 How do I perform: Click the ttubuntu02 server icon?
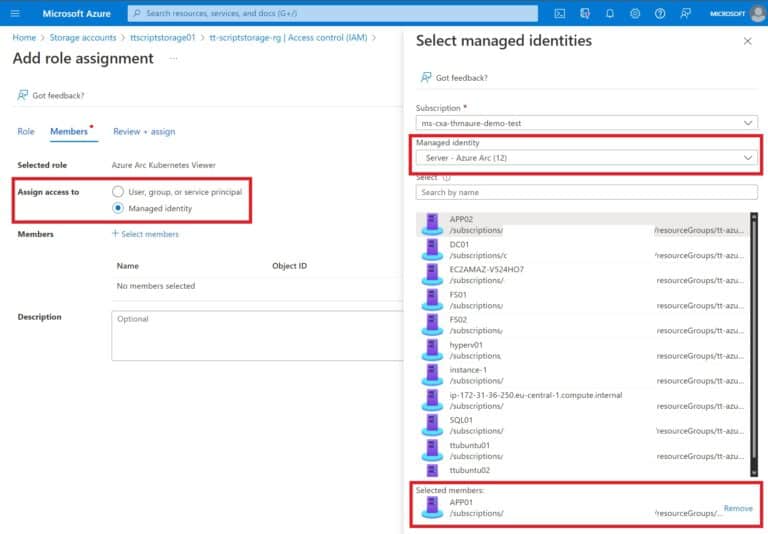coord(432,470)
